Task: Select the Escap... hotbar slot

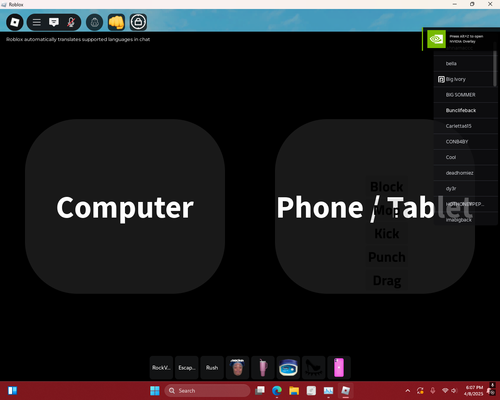Action: click(x=187, y=367)
